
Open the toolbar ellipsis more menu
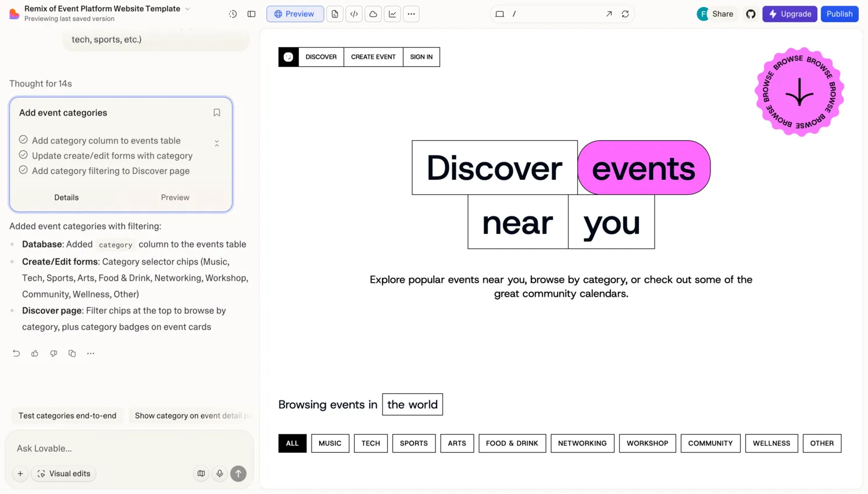[411, 14]
